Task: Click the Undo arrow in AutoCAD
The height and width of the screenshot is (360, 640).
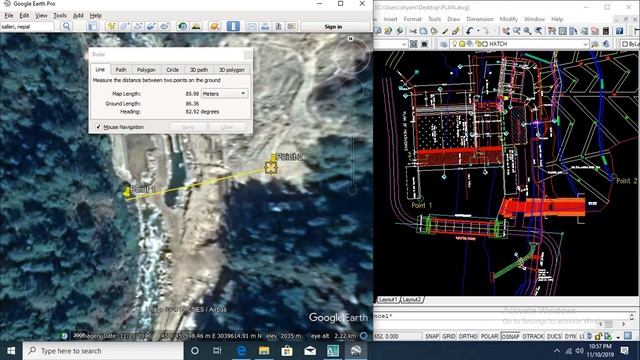Action: (x=469, y=31)
